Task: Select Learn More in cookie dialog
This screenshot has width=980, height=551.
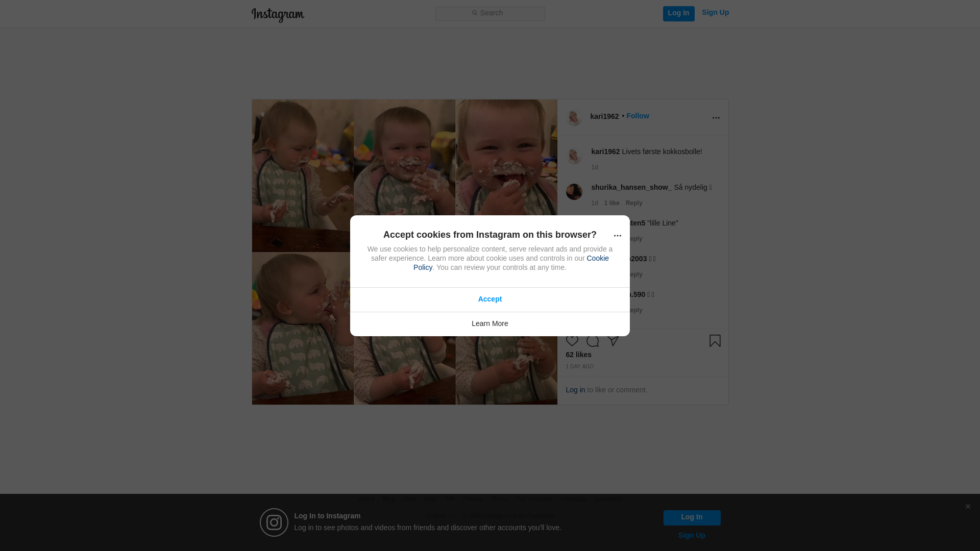Action: [490, 324]
